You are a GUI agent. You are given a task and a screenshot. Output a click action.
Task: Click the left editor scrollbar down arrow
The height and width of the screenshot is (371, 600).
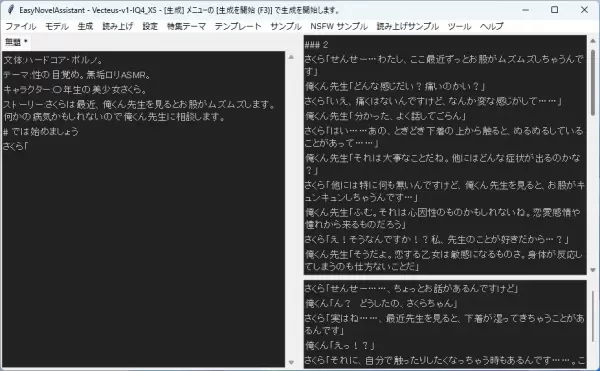(291, 362)
